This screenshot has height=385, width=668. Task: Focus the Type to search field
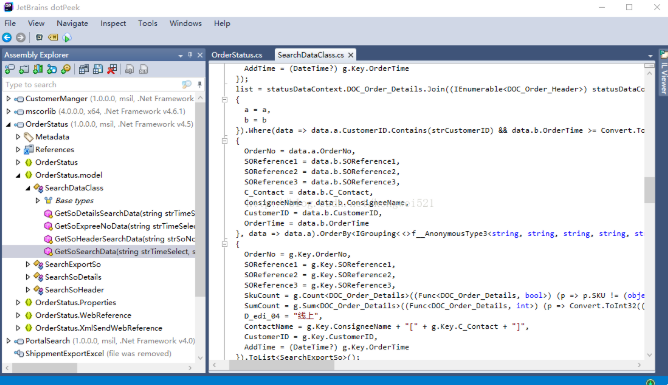tap(92, 84)
